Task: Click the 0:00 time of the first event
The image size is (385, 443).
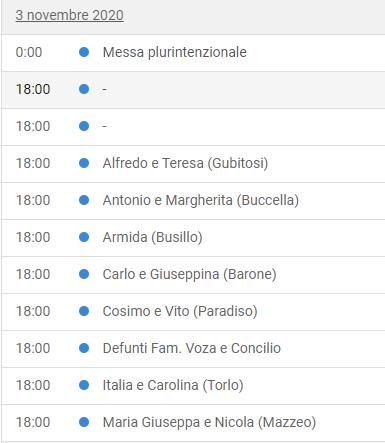Action: click(29, 52)
